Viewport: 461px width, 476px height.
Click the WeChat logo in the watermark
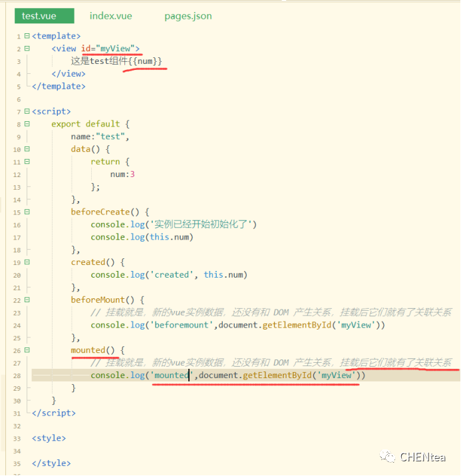(387, 457)
